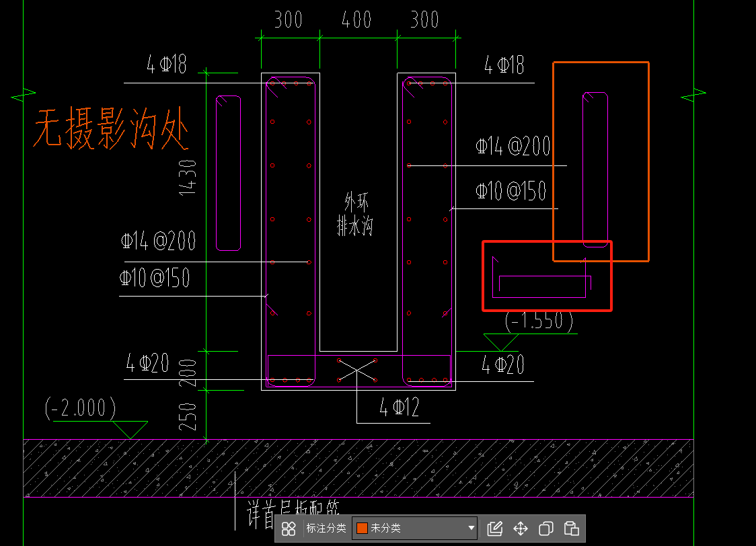This screenshot has height=546, width=756.
Task: Click the vertical 200 dimension text
Action: tap(188, 373)
